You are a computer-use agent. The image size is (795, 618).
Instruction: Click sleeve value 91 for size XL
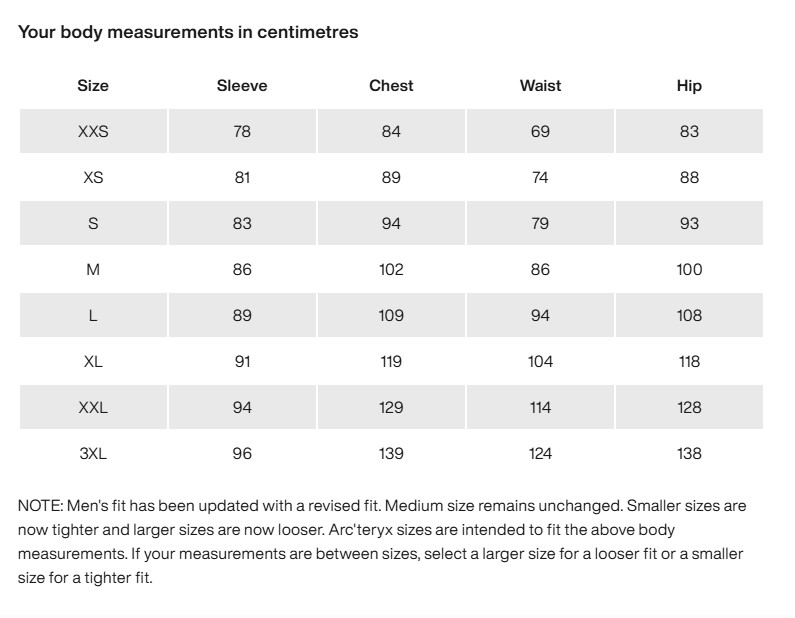pos(242,361)
